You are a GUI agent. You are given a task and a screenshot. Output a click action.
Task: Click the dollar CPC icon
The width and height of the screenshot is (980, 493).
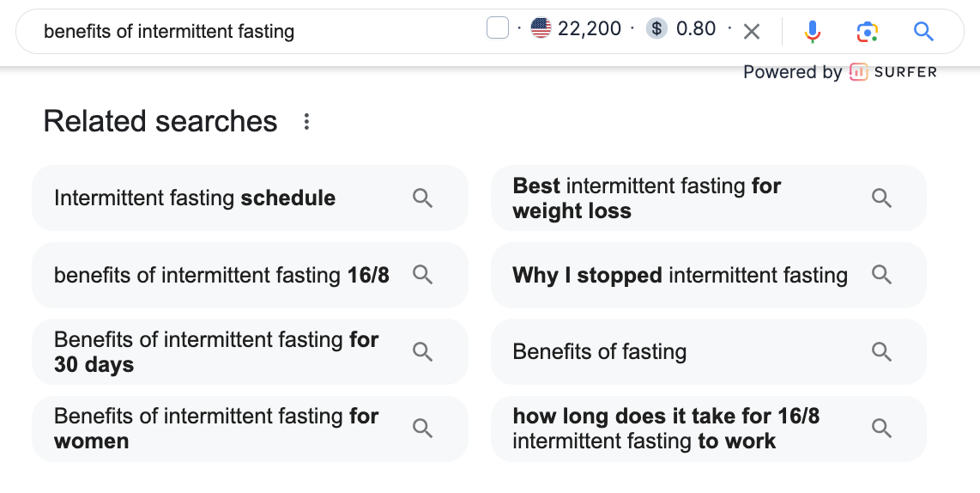656,28
